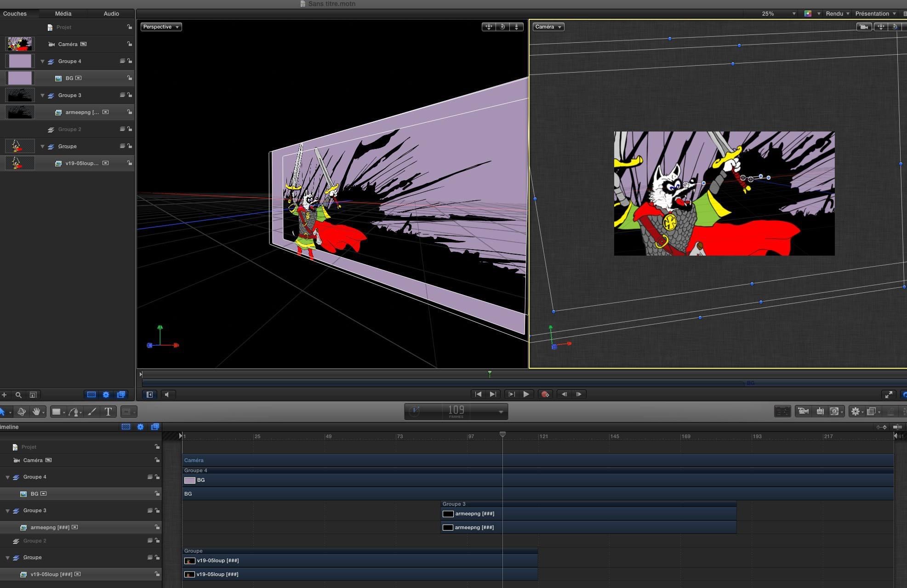Click the 109 frames timecode field
907x588 pixels.
[x=456, y=411]
